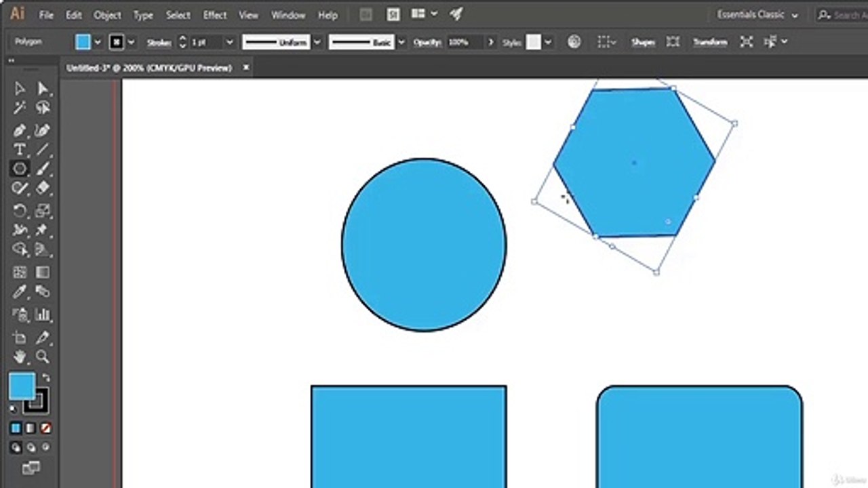The image size is (868, 488).
Task: Choose the Shape Builder tool
Action: (20, 249)
